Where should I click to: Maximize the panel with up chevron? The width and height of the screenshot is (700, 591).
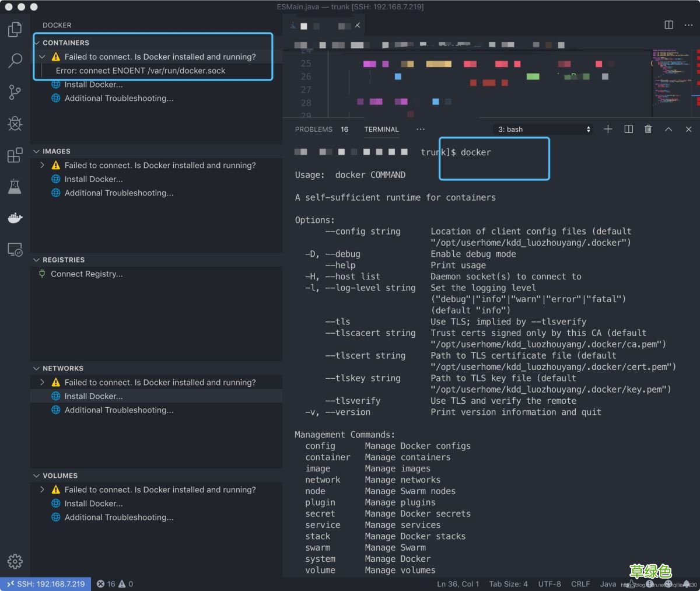(x=668, y=129)
